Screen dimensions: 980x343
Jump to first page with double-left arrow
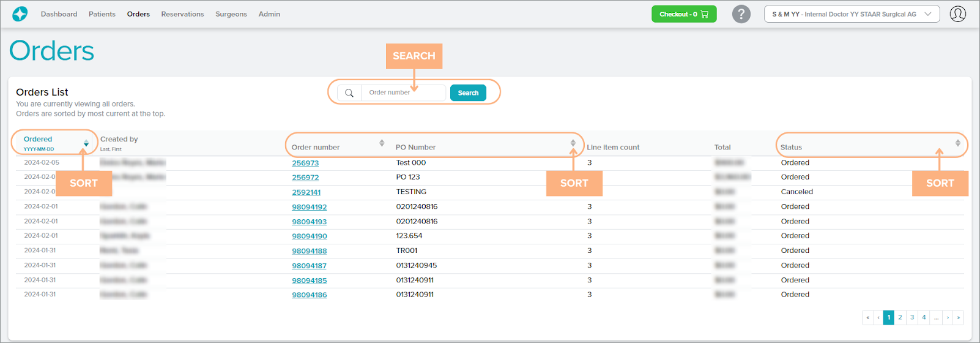coord(867,317)
